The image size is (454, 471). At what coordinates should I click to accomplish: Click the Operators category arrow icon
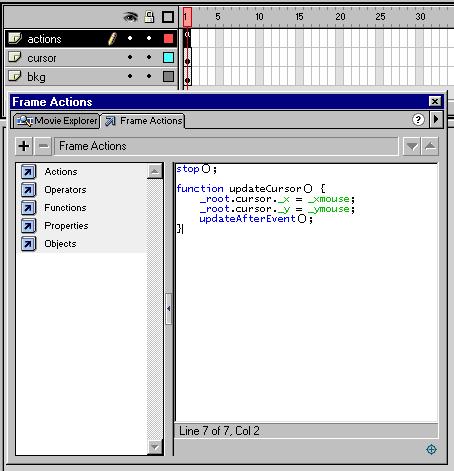[28, 190]
